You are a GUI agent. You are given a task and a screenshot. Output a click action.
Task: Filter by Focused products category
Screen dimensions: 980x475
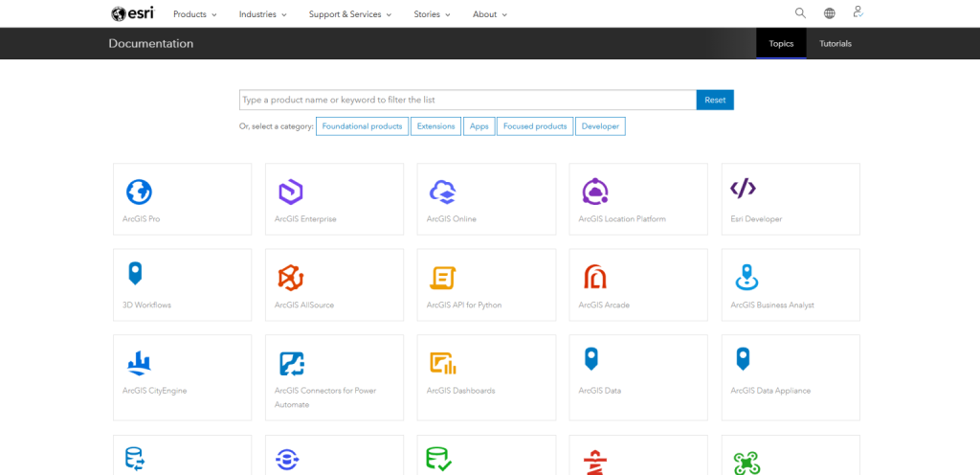pyautogui.click(x=535, y=126)
